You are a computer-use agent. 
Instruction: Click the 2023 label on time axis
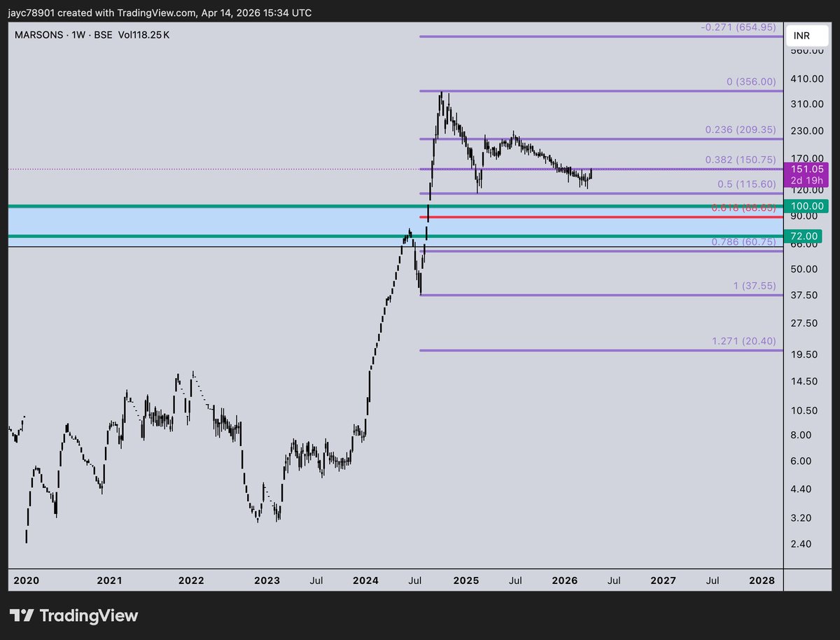point(267,580)
